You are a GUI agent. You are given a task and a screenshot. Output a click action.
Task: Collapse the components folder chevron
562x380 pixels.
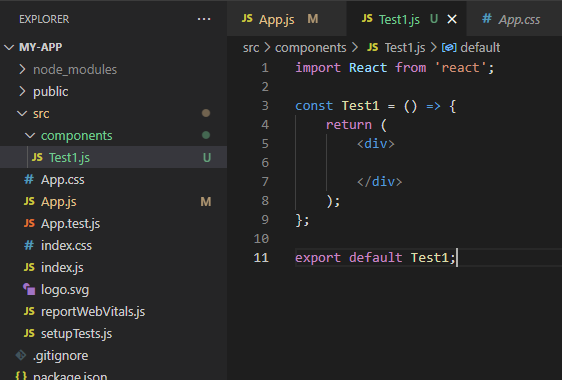(x=30, y=136)
